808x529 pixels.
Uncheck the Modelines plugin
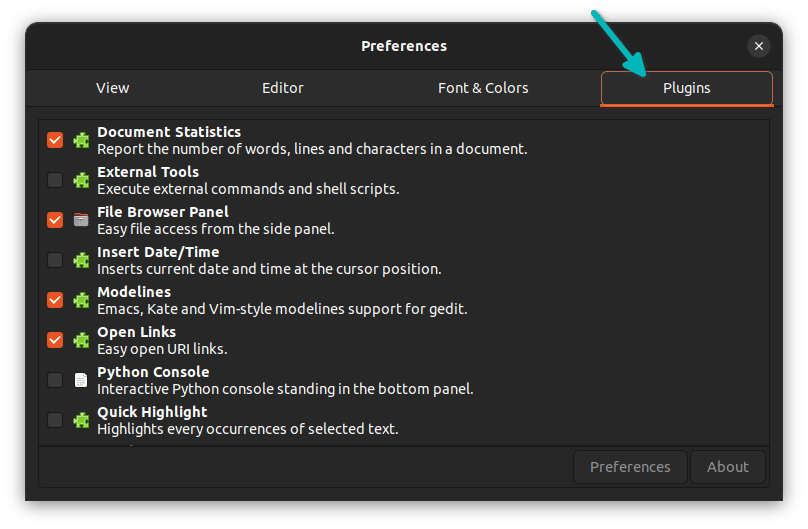55,300
